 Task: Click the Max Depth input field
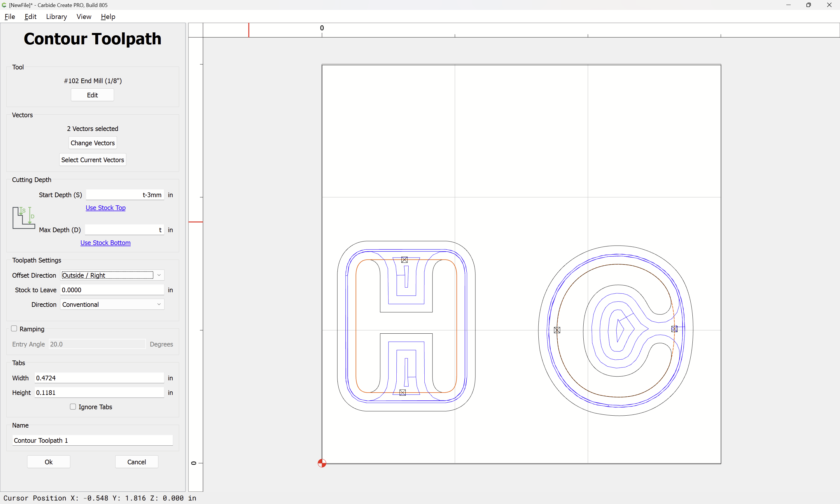pos(124,230)
